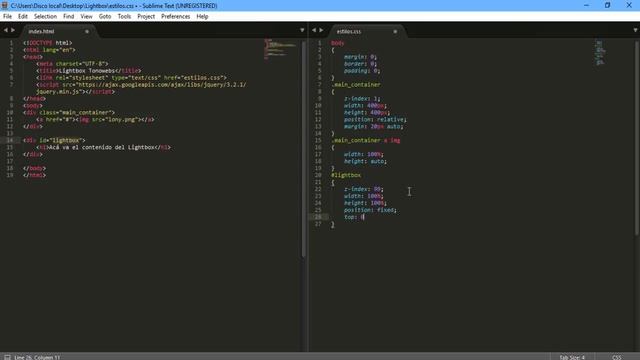The image size is (640, 360).
Task: Open the Preferences menu
Action: tap(176, 16)
